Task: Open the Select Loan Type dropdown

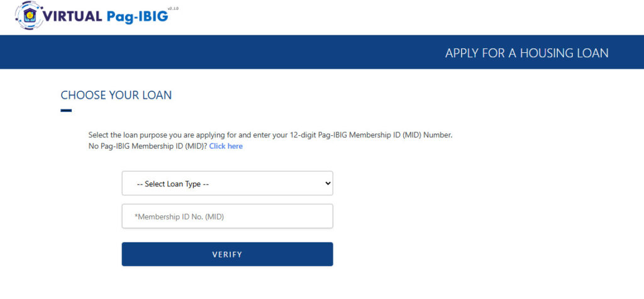Action: point(227,183)
